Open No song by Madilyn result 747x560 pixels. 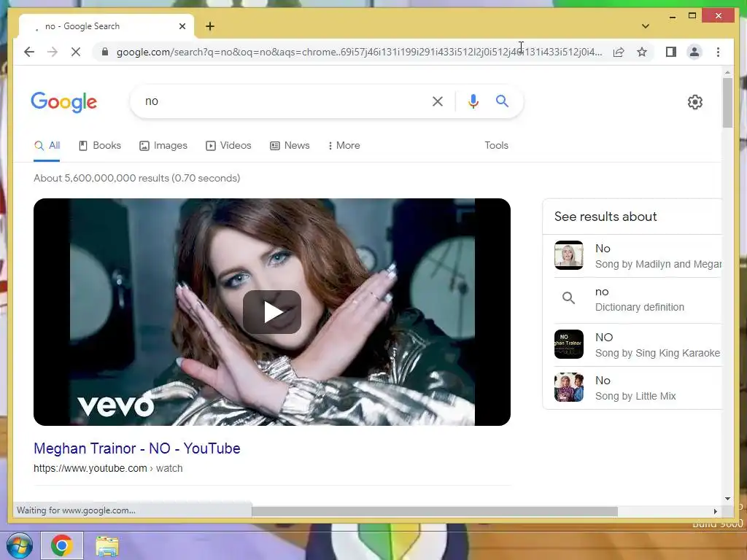tap(638, 256)
